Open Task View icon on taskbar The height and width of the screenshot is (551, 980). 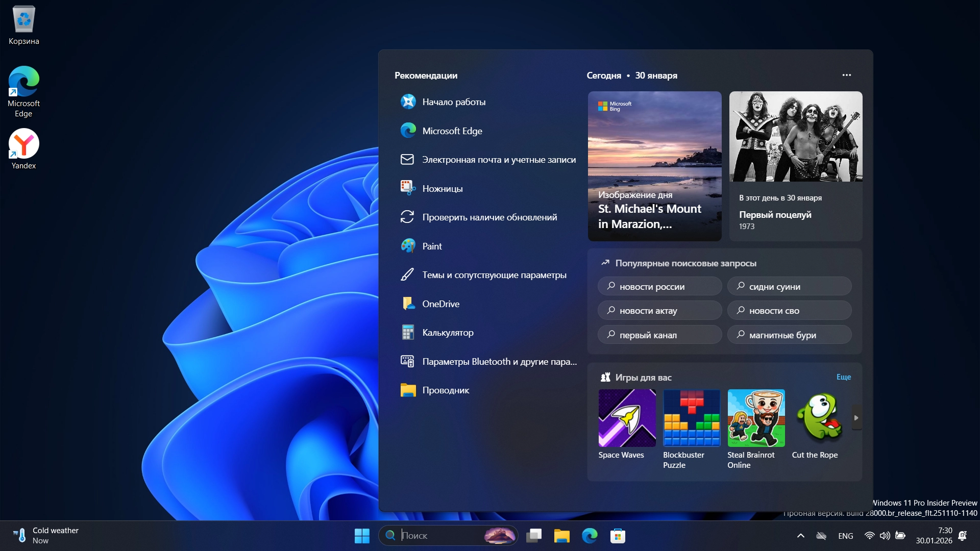click(534, 536)
